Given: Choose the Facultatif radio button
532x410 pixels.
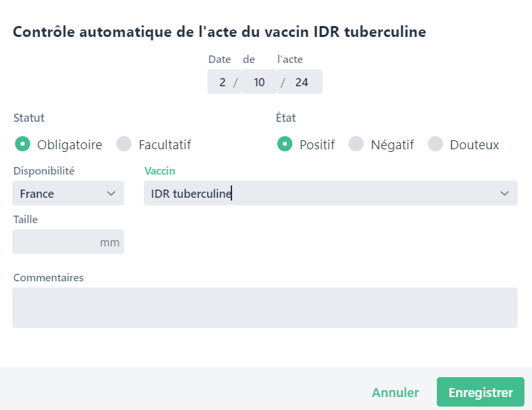Looking at the screenshot, I should pyautogui.click(x=124, y=144).
